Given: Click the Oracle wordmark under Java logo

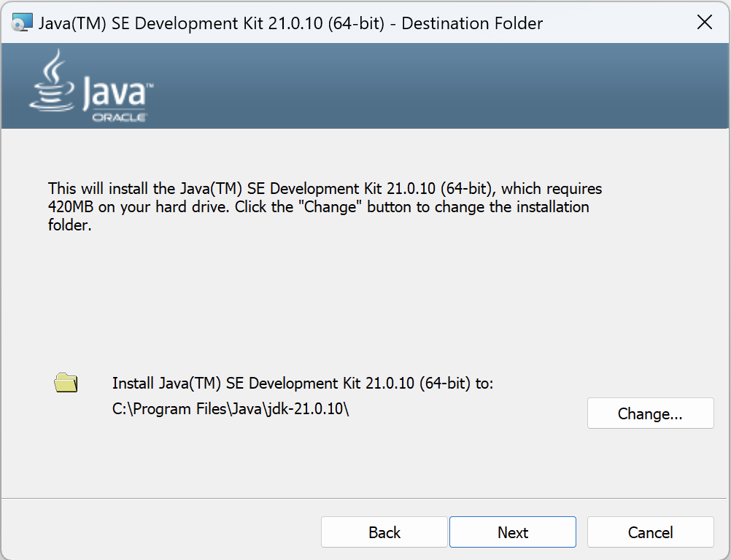Looking at the screenshot, I should [119, 117].
